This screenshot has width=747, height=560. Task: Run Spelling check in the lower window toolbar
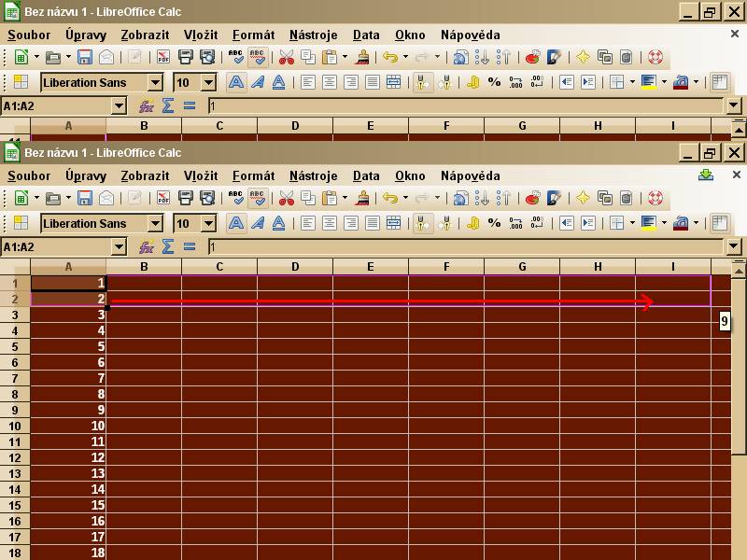236,198
